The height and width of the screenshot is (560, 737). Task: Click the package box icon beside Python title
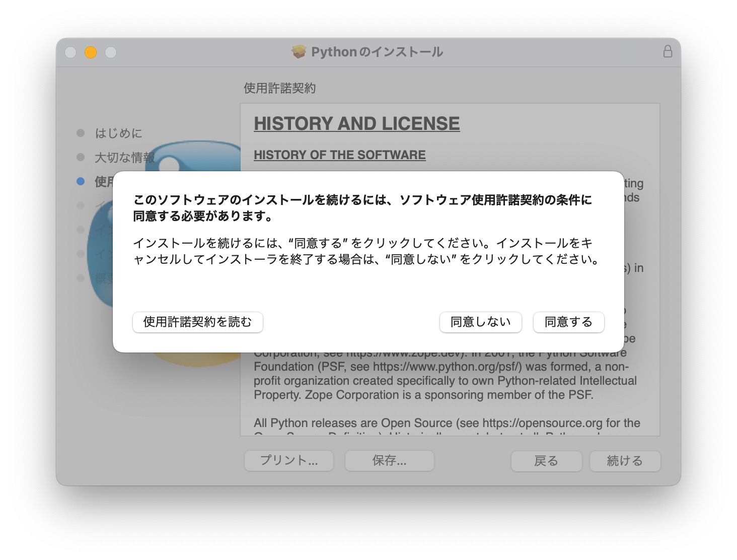(299, 52)
